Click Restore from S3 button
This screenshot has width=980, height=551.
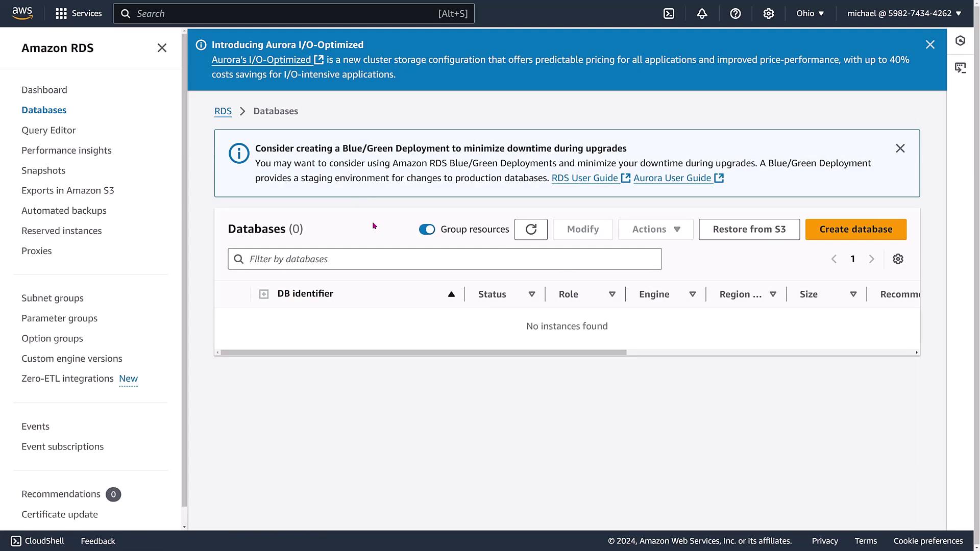749,230
